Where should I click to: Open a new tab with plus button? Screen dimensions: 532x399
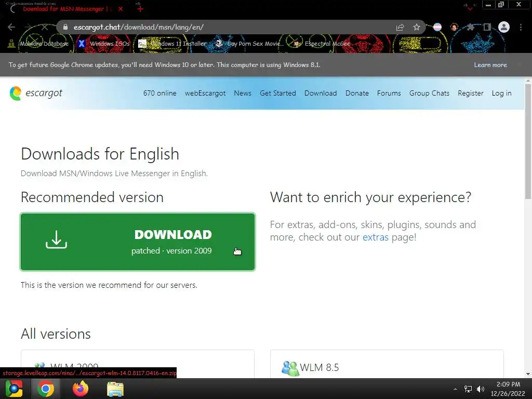point(140,9)
